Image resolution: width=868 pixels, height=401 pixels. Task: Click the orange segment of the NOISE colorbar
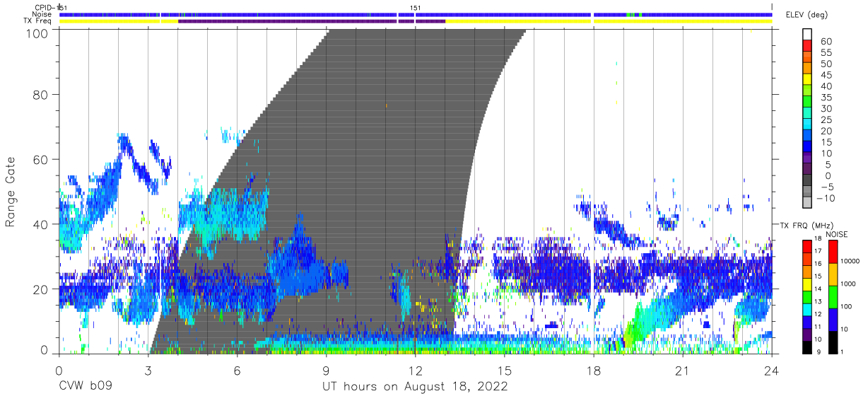pos(832,274)
